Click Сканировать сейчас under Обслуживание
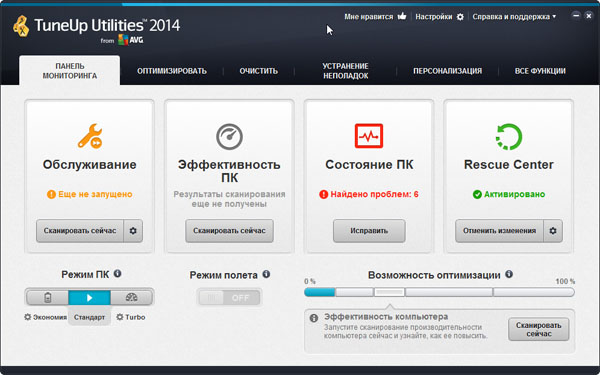Viewport: 600px width, 375px height. tap(80, 231)
